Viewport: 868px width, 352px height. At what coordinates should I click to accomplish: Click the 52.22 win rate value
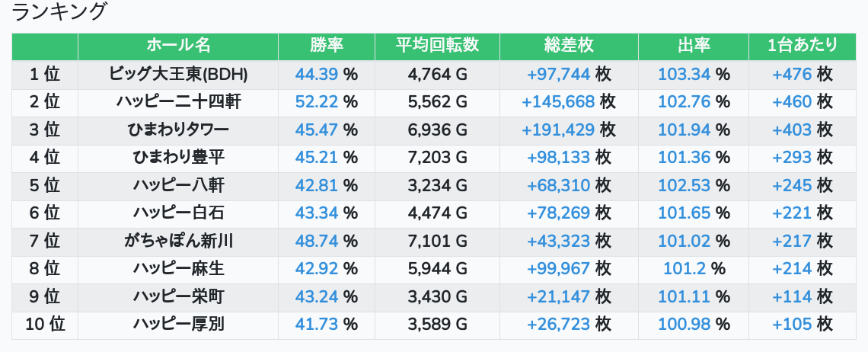pos(317,101)
